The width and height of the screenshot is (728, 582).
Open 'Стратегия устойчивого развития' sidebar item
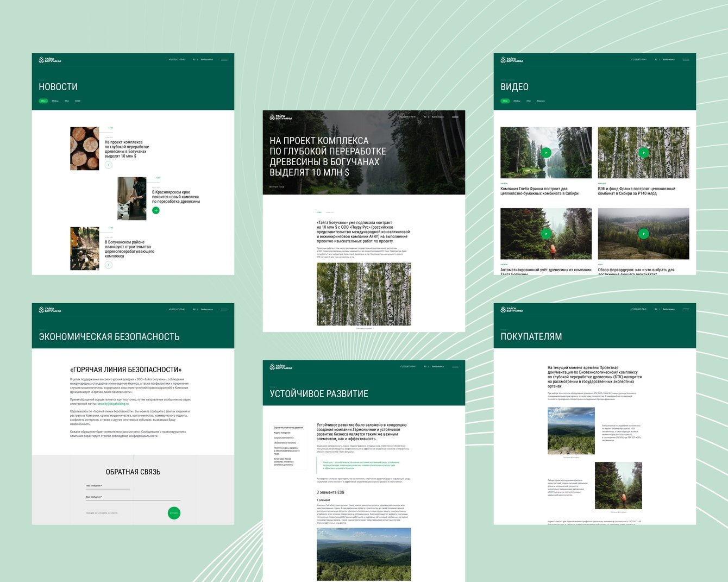tap(288, 428)
